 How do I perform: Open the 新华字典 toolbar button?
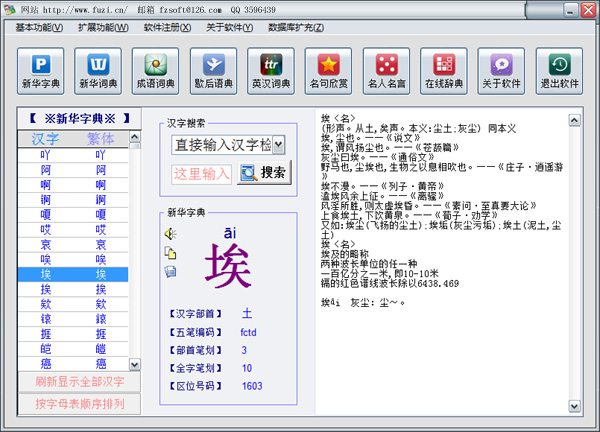[41, 71]
